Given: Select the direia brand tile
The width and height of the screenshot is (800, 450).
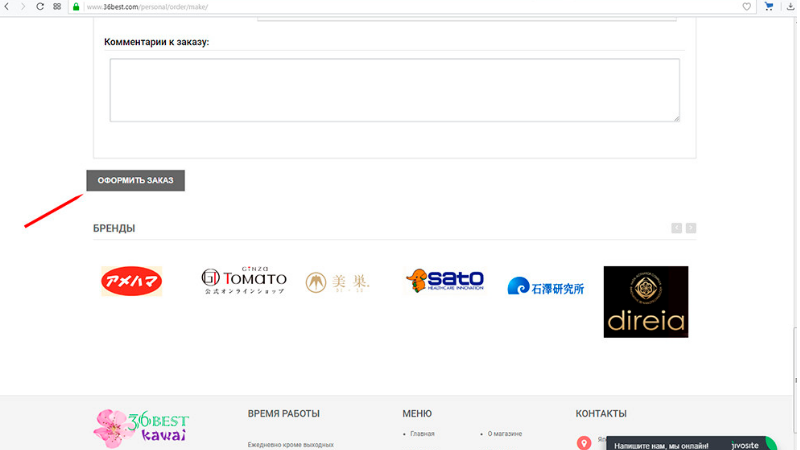Looking at the screenshot, I should (x=646, y=301).
